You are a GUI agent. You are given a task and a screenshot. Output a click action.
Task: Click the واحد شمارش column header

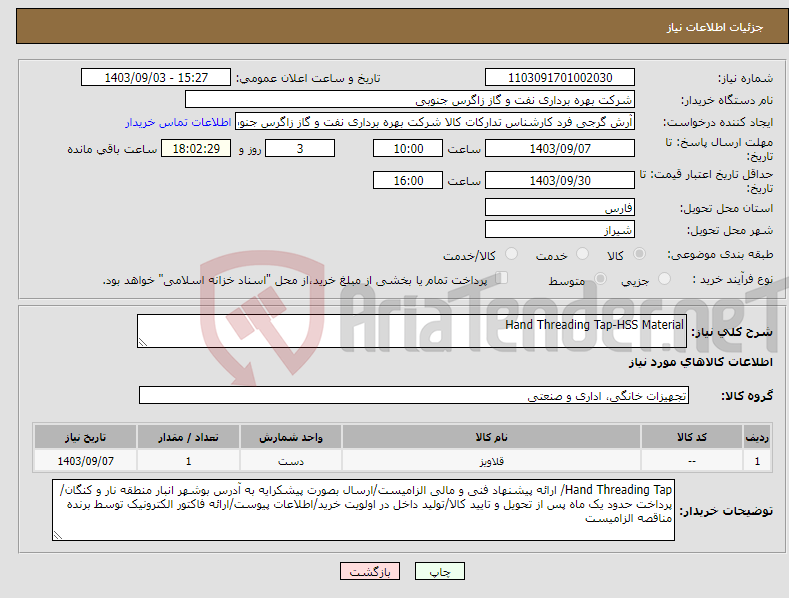(291, 437)
